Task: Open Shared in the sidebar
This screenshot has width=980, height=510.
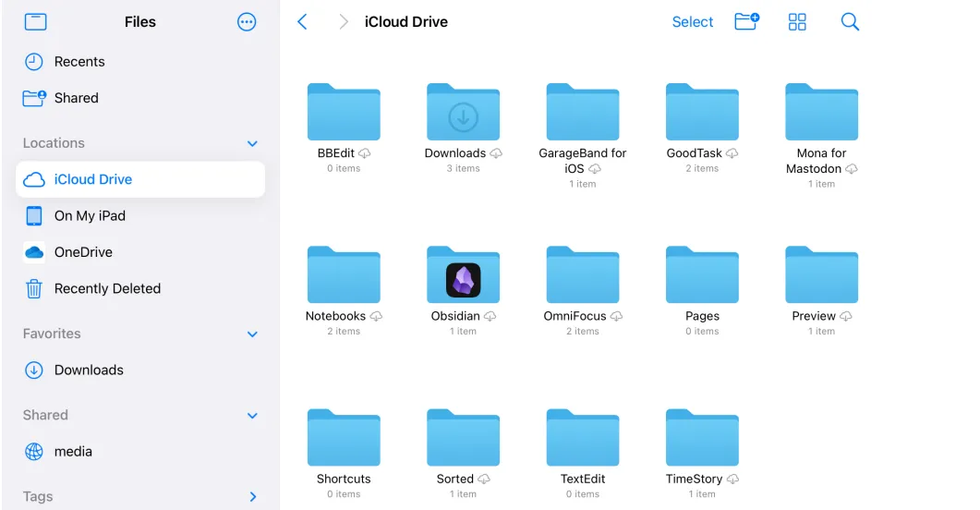Action: point(140,98)
